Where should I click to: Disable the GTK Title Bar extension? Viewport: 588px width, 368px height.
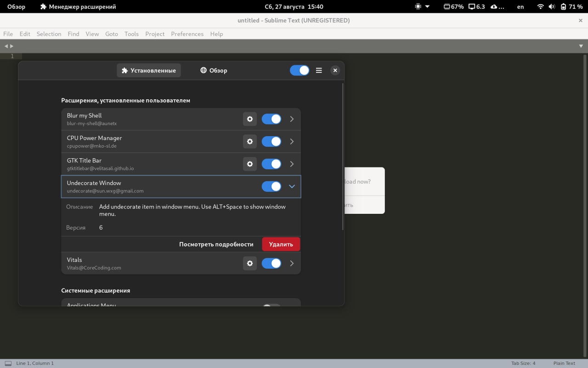(x=271, y=164)
